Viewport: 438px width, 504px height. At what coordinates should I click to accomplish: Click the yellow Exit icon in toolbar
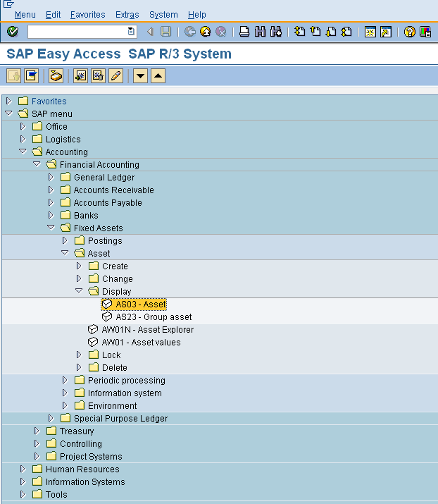tap(206, 32)
